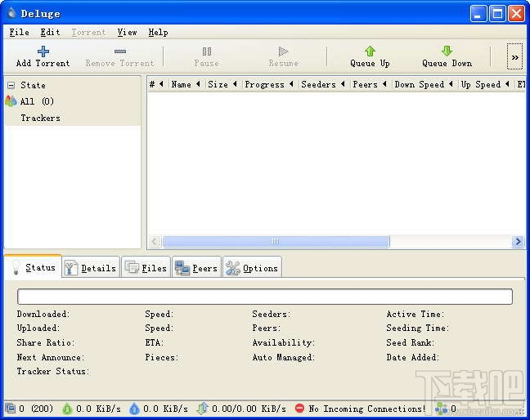Sort by the Name column header
Screen dimensions: 530x420
pyautogui.click(x=186, y=84)
